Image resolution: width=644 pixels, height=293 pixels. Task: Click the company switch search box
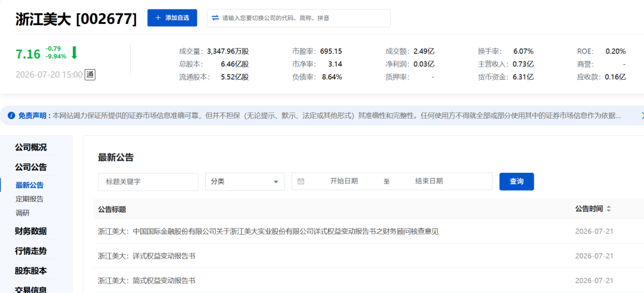299,18
